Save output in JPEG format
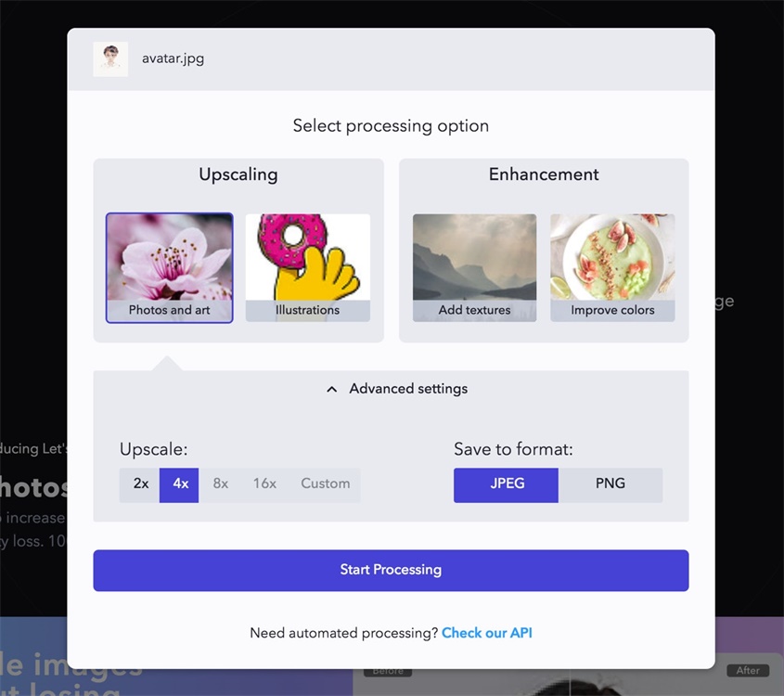This screenshot has width=784, height=696. pos(506,485)
